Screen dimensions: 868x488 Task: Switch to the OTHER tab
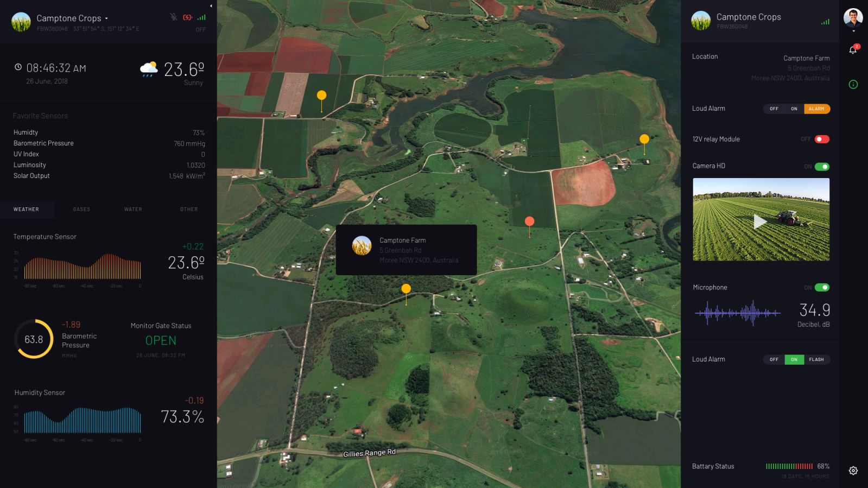(189, 210)
